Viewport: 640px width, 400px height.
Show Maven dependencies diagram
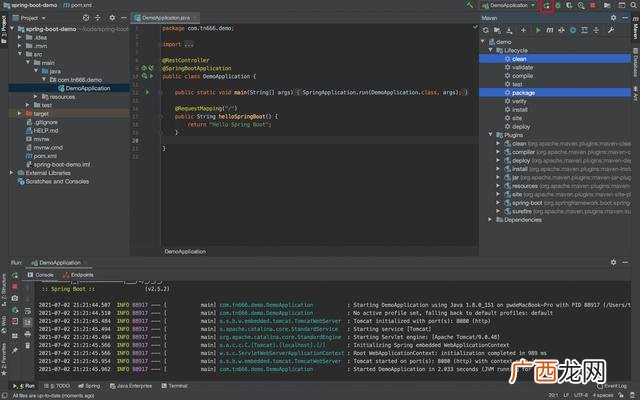tap(584, 30)
